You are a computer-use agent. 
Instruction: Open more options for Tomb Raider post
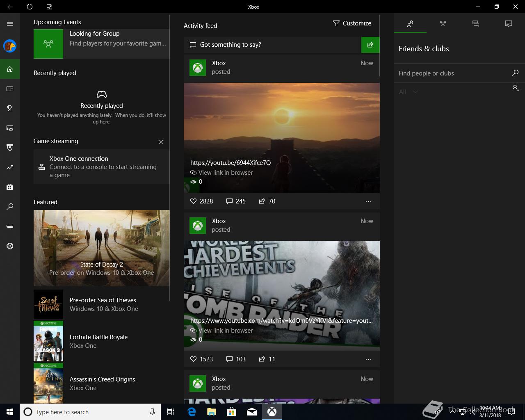coord(368,359)
